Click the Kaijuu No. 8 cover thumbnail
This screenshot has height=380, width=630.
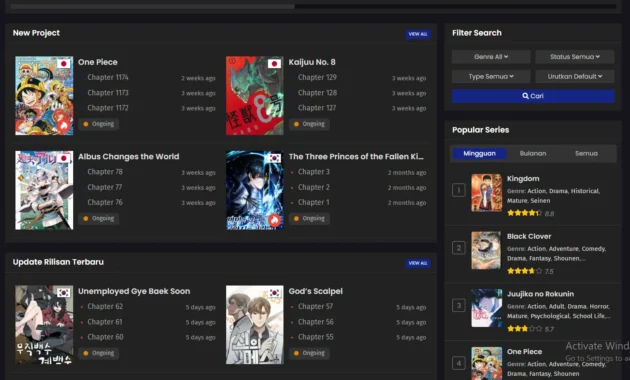click(x=254, y=96)
